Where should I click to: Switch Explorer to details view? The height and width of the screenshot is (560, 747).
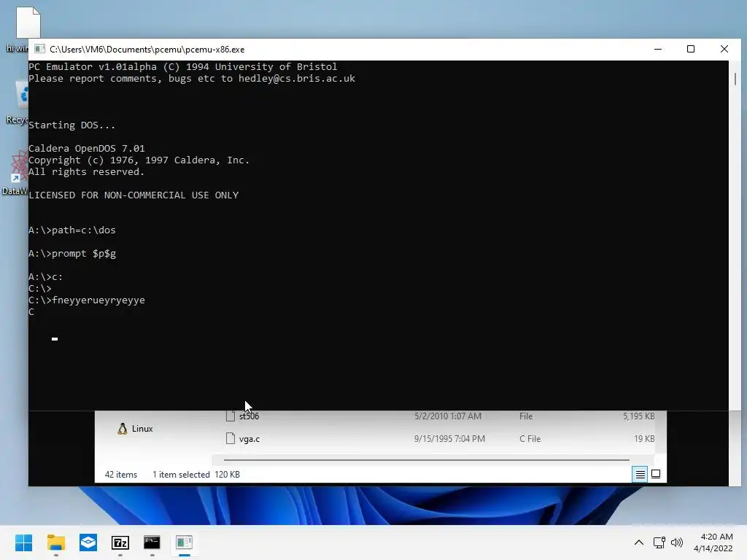pos(640,474)
